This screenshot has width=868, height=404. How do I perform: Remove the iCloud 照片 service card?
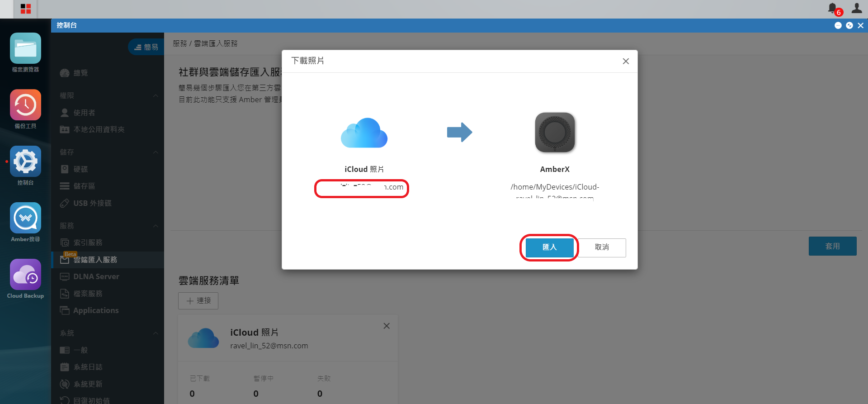pos(387,326)
